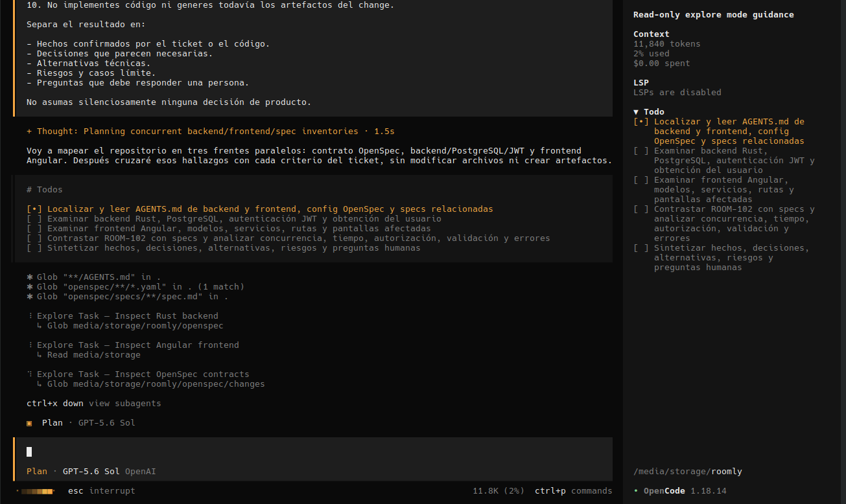
Task: Toggle sidebar todo 'Contrastar ROOM-102' checkbox
Action: [x=641, y=209]
